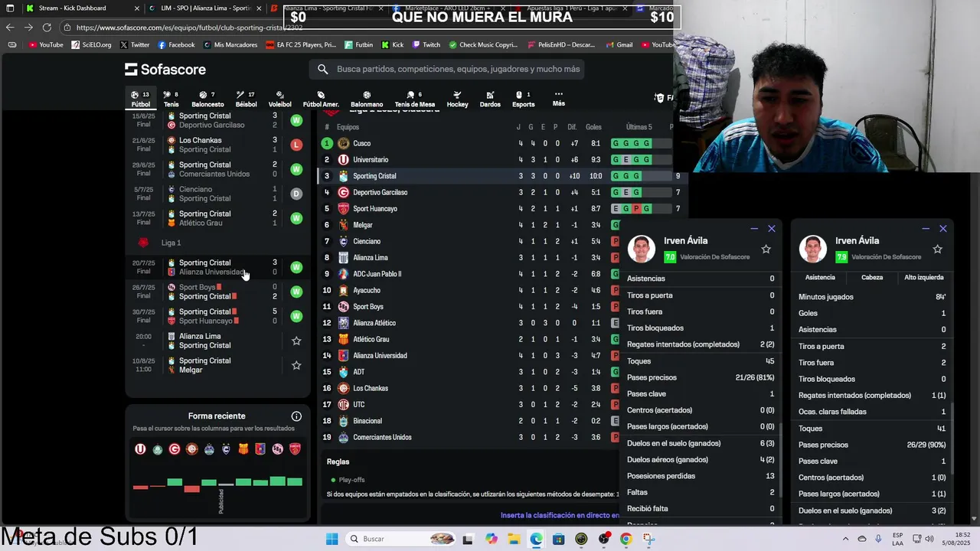Screen dimensions: 980x551
Task: Open the Forma reciente info icon
Action: coord(296,416)
